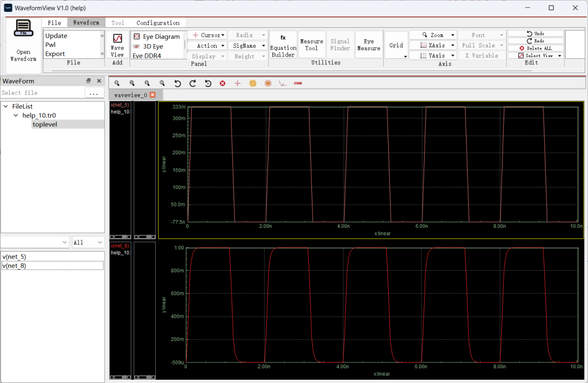Click the yellow selection-box icon
The image size is (588, 383).
coord(253,83)
